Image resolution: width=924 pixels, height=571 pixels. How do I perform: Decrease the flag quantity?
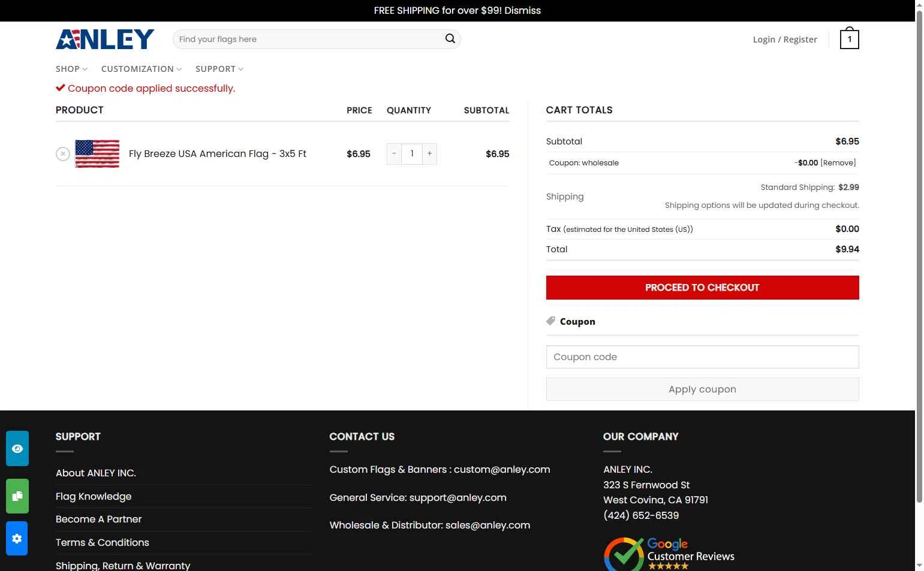(x=394, y=154)
